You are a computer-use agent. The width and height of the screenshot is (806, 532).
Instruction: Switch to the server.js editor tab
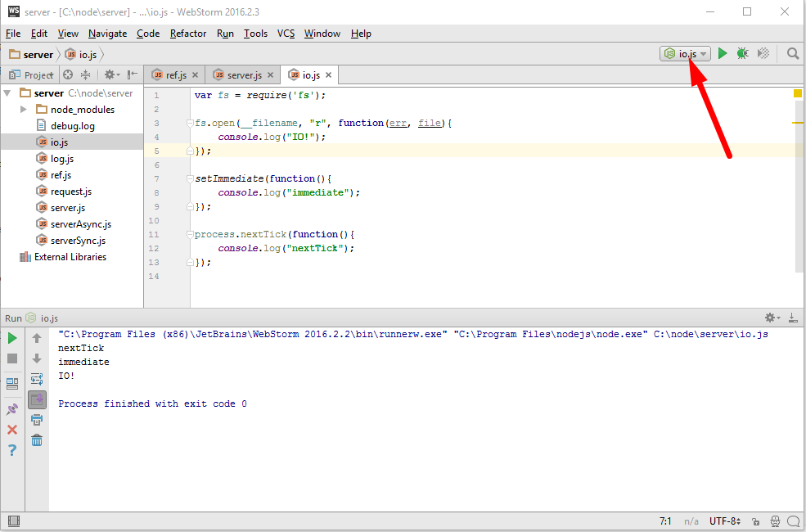244,75
